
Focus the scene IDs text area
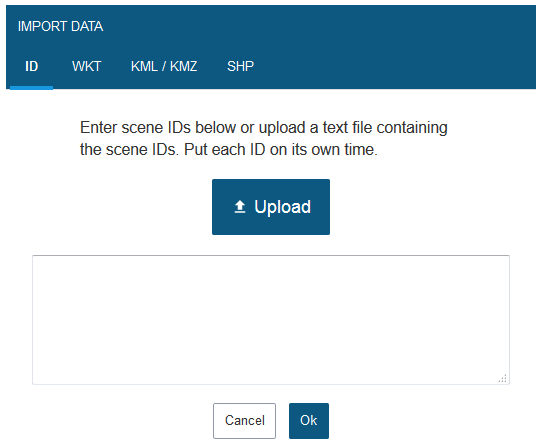(271, 320)
